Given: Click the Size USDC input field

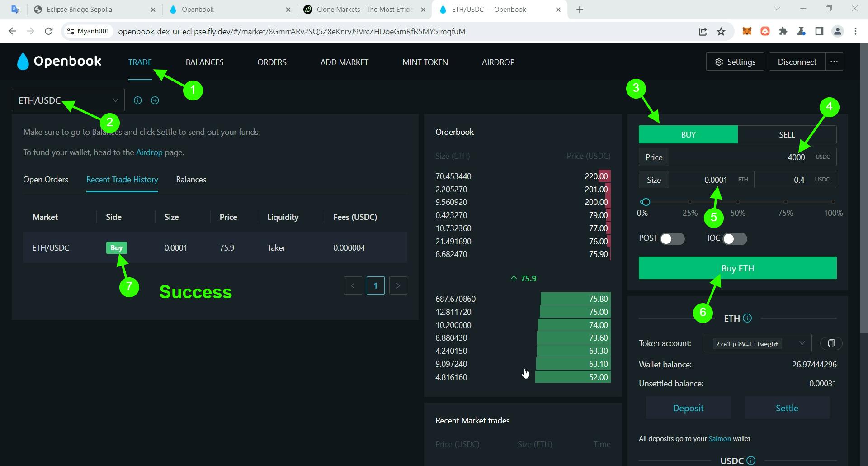Looking at the screenshot, I should [795, 180].
